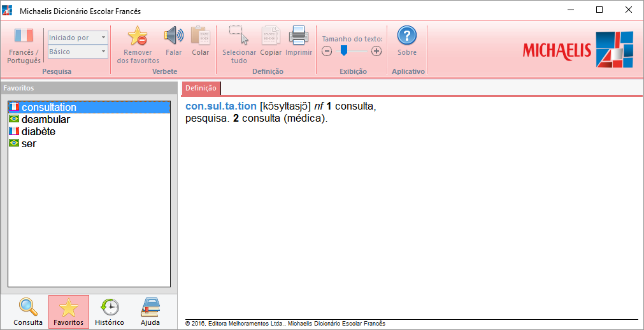This screenshot has width=644, height=330.
Task: Click the Colar clipboard icon
Action: click(201, 36)
